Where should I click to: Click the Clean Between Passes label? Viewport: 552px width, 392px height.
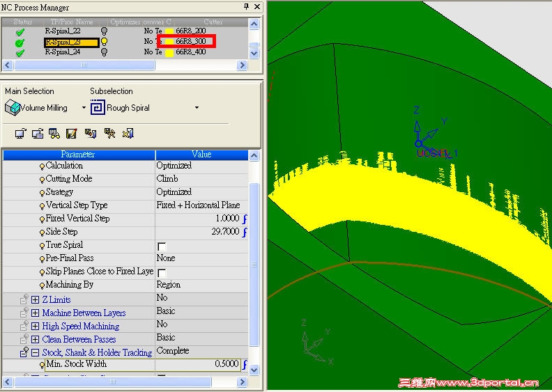[79, 339]
